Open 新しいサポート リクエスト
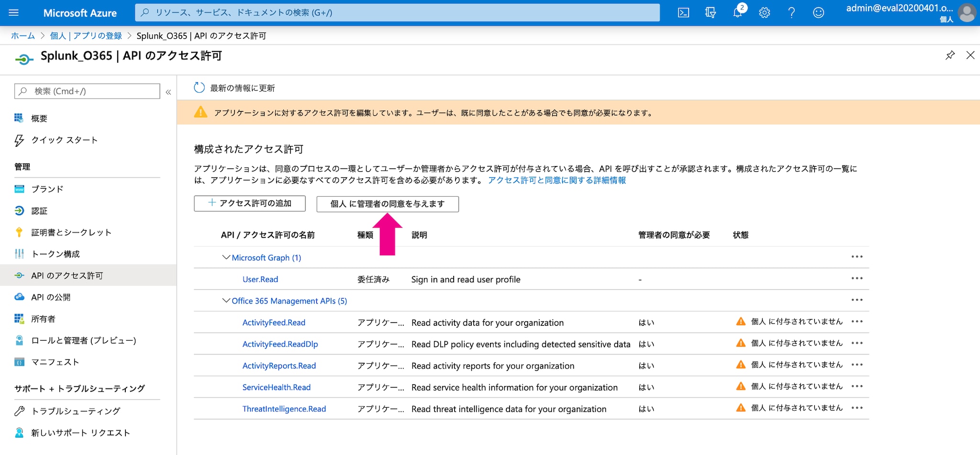 coord(80,433)
